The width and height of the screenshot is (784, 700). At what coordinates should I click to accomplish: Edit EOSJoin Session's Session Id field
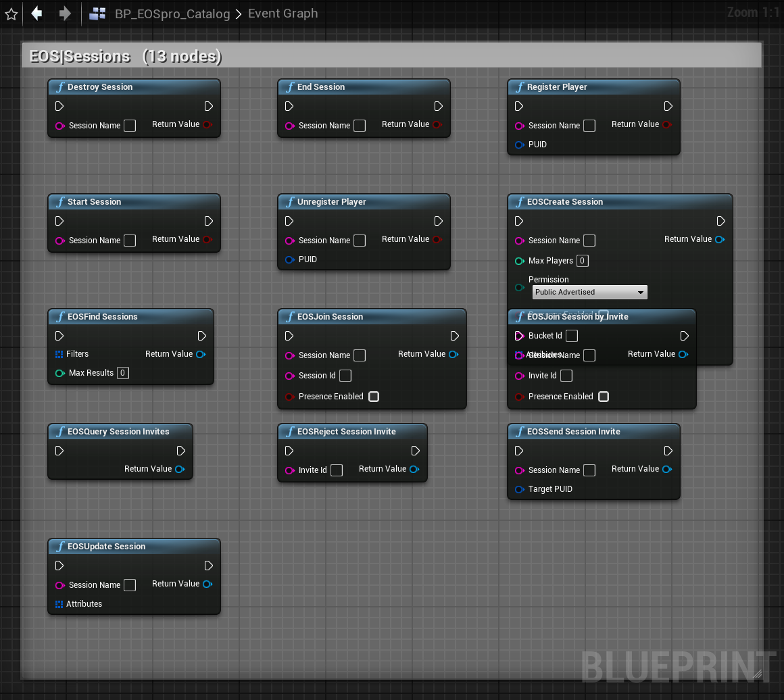[345, 376]
